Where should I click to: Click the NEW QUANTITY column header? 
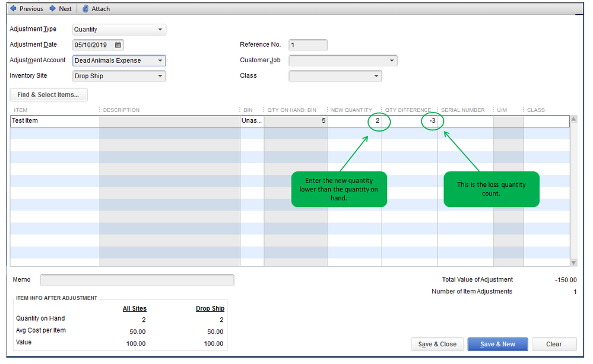click(x=352, y=110)
